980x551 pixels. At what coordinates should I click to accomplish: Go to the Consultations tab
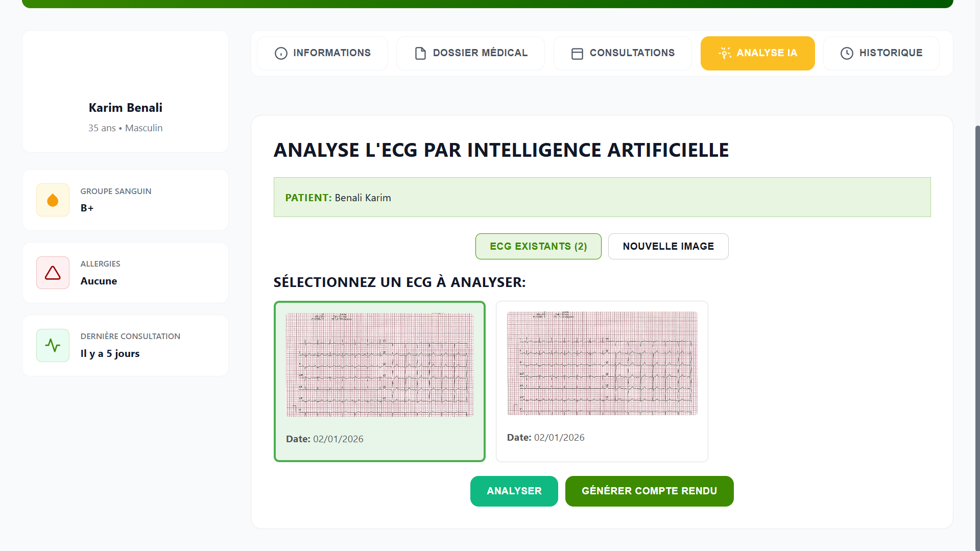(x=623, y=53)
